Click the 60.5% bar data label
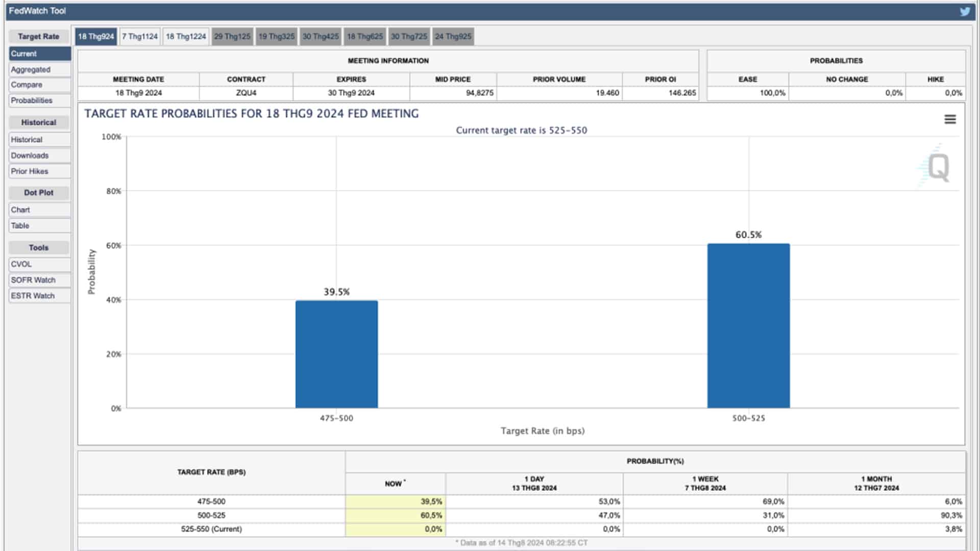The image size is (980, 551). click(748, 235)
